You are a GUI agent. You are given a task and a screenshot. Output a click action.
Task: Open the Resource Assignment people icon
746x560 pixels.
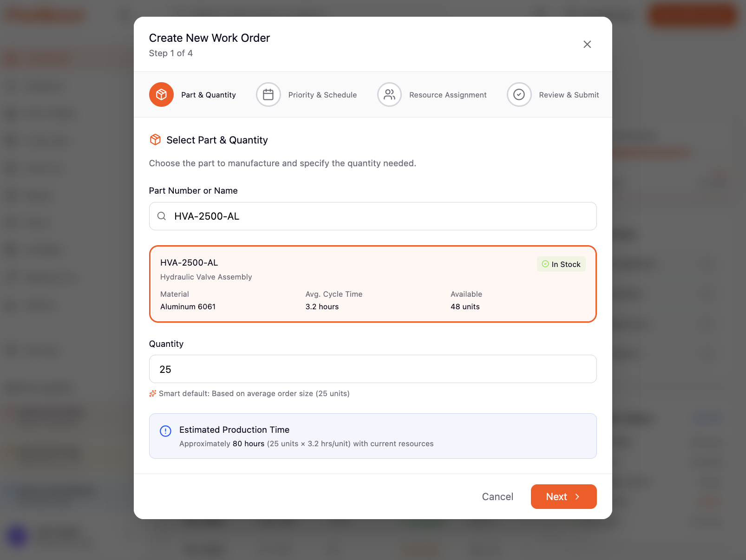click(x=389, y=94)
